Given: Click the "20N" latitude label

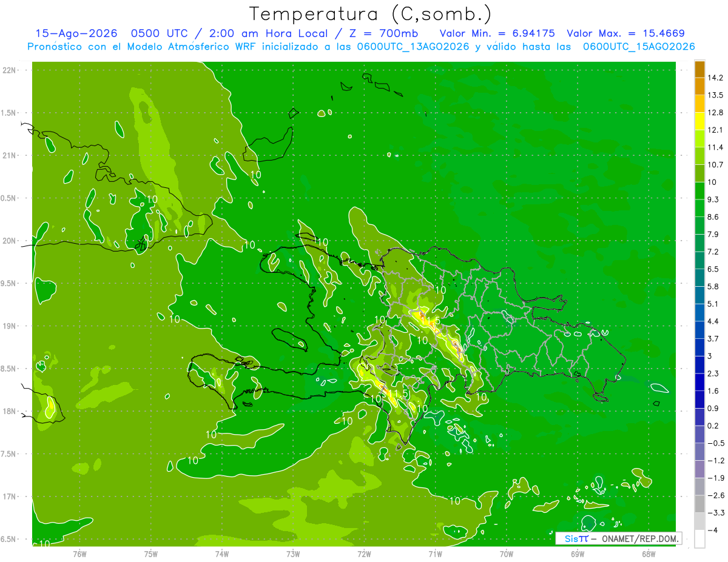Looking at the screenshot, I should [x=10, y=241].
